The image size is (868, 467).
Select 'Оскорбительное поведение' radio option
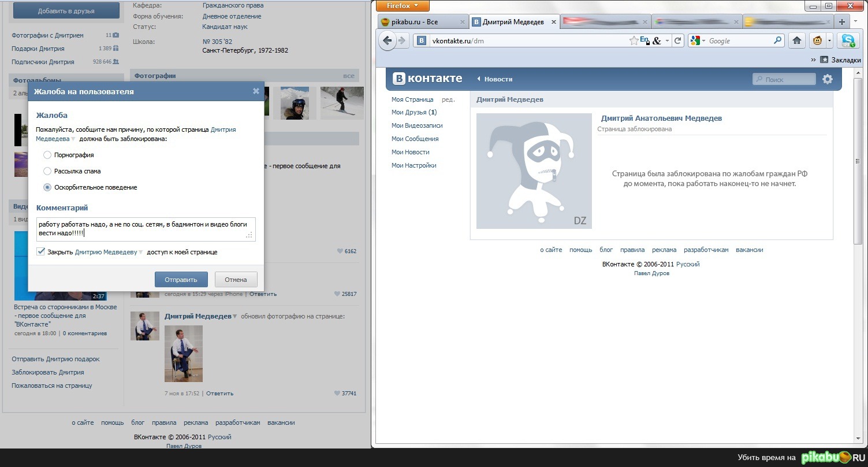coord(47,187)
